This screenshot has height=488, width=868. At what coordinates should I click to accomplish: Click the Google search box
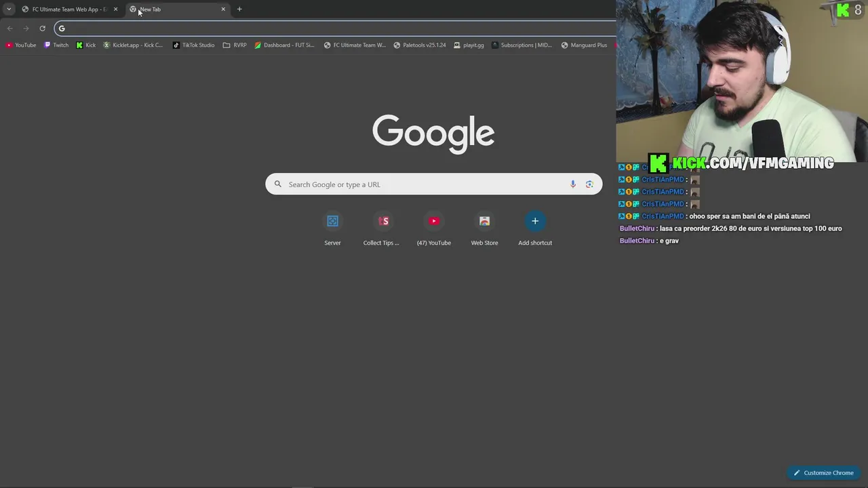click(433, 184)
